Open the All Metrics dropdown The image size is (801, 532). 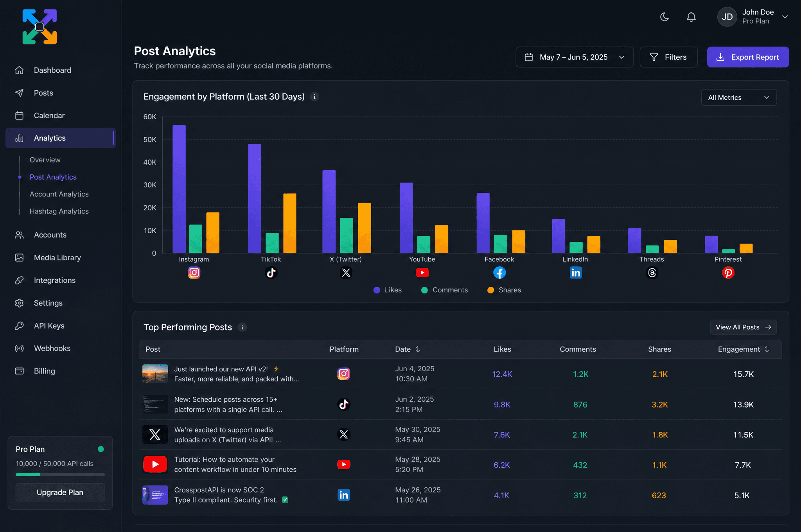(739, 97)
